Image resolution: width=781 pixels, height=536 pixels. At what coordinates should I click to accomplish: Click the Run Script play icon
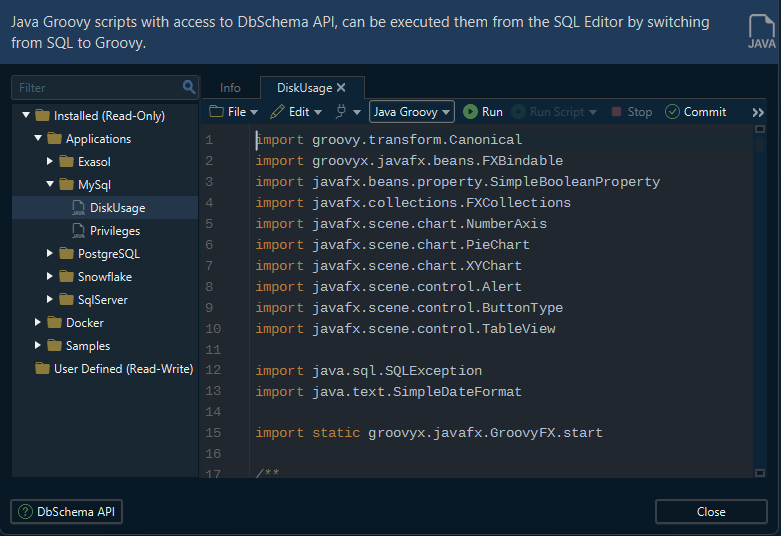pos(519,112)
